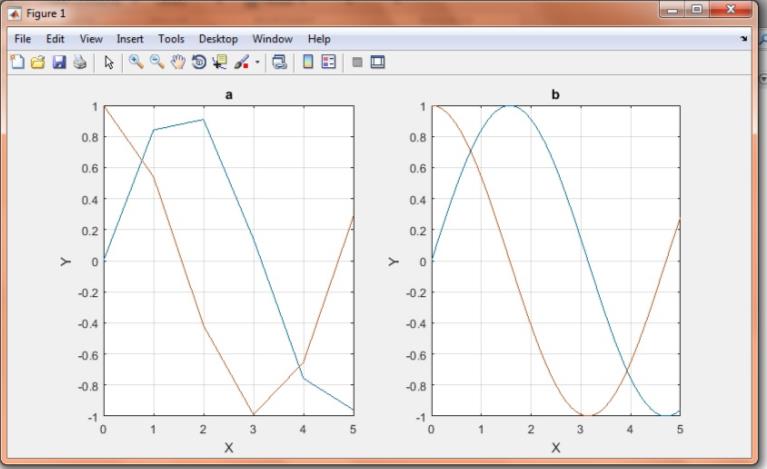The image size is (767, 469).
Task: Click the Hide Plot Tools icon
Action: (357, 62)
